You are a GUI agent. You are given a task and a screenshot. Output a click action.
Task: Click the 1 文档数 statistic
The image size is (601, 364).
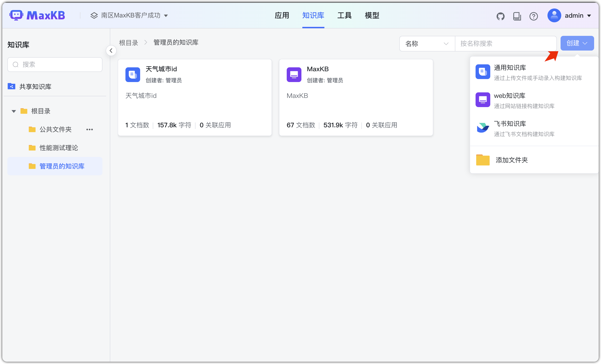(x=137, y=125)
